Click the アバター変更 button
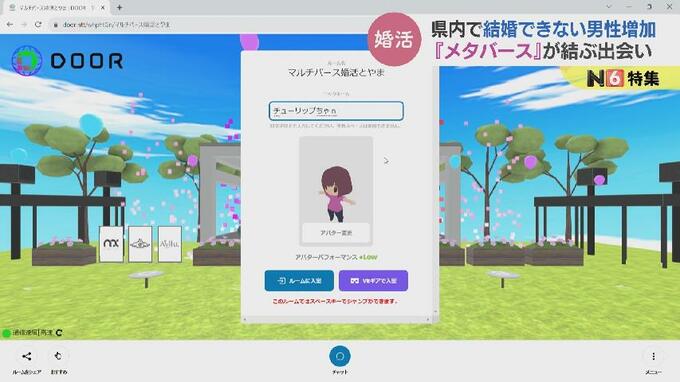This screenshot has height=382, width=680. tap(336, 233)
